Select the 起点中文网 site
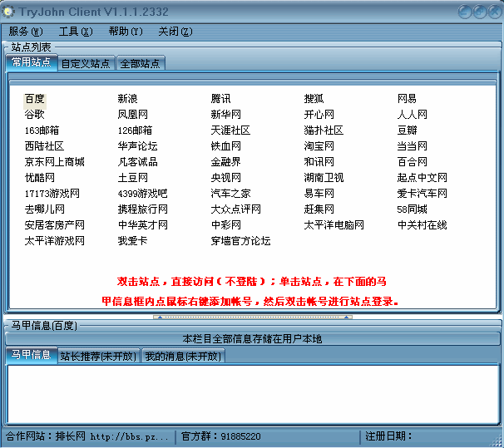Image resolution: width=504 pixels, height=448 pixels. (x=422, y=178)
